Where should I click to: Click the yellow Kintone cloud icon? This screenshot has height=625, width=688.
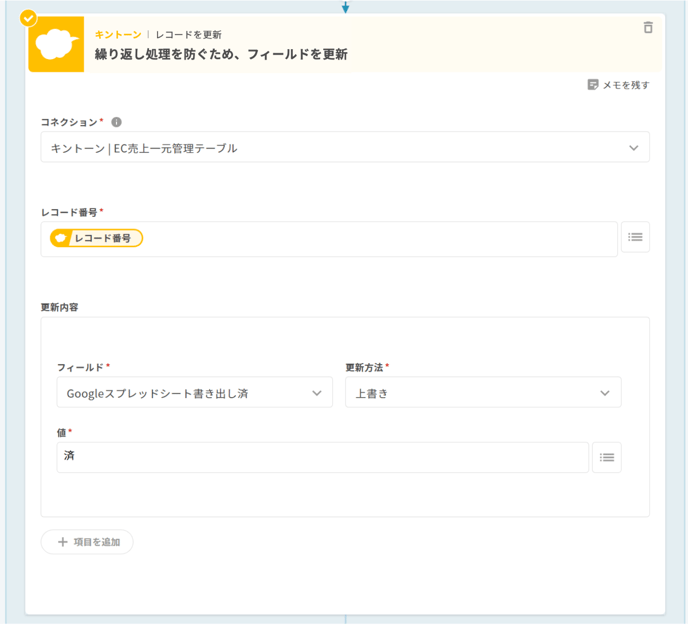[56, 45]
